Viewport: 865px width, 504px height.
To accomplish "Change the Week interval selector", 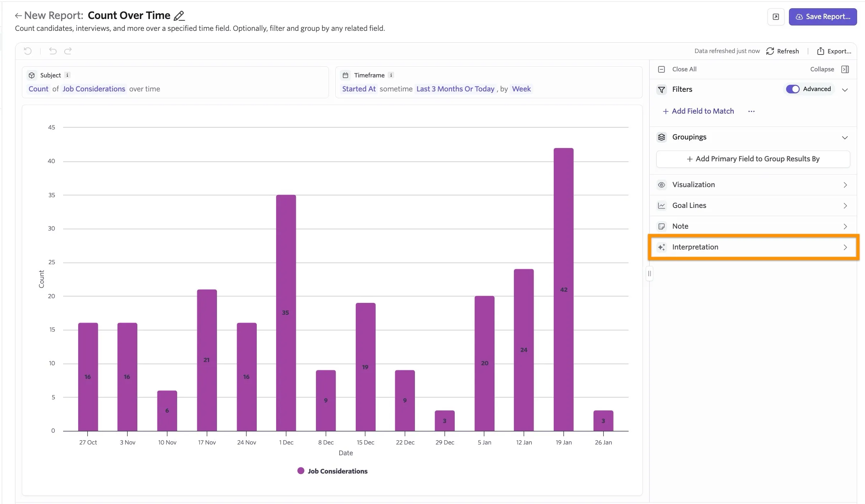I will point(521,89).
